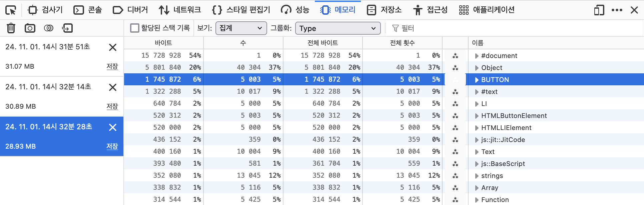Expand the HTMLButtonElement row

tap(477, 116)
